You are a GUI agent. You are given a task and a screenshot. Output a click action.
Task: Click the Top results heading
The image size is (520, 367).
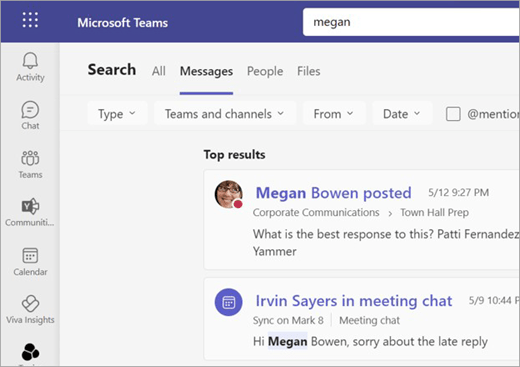[234, 155]
